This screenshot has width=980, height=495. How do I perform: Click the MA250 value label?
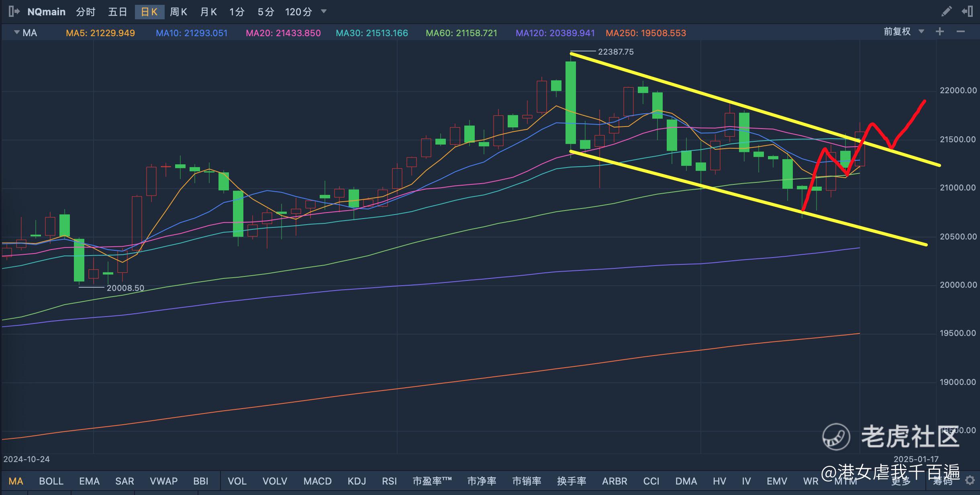point(646,33)
